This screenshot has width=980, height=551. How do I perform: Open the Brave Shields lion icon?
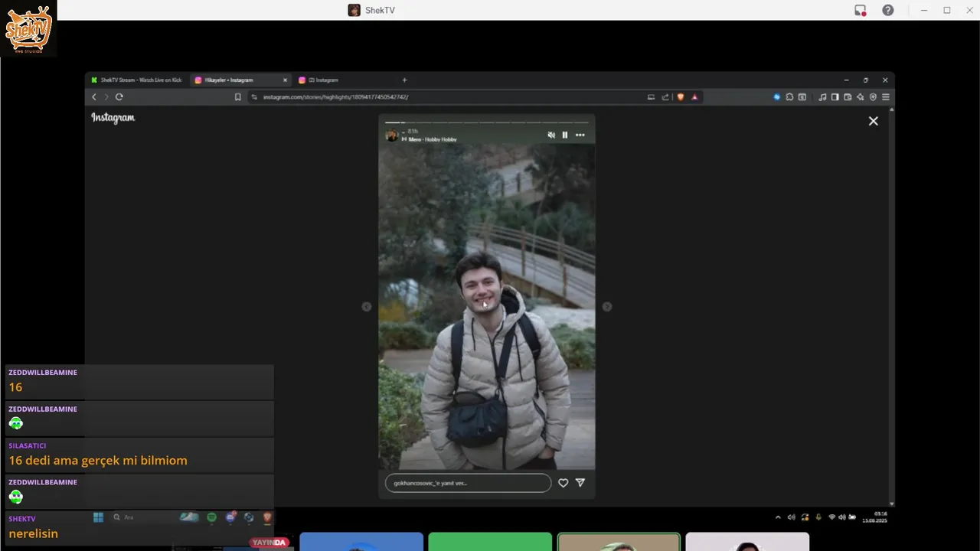coord(680,97)
